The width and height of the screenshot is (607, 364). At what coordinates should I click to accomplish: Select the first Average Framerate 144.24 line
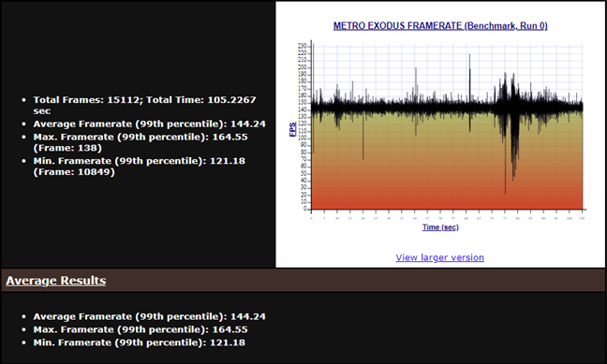[150, 124]
